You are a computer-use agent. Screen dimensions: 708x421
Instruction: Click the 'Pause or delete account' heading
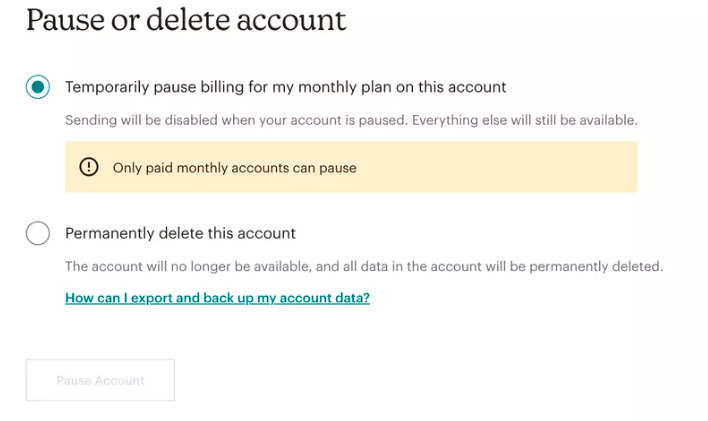(x=186, y=21)
